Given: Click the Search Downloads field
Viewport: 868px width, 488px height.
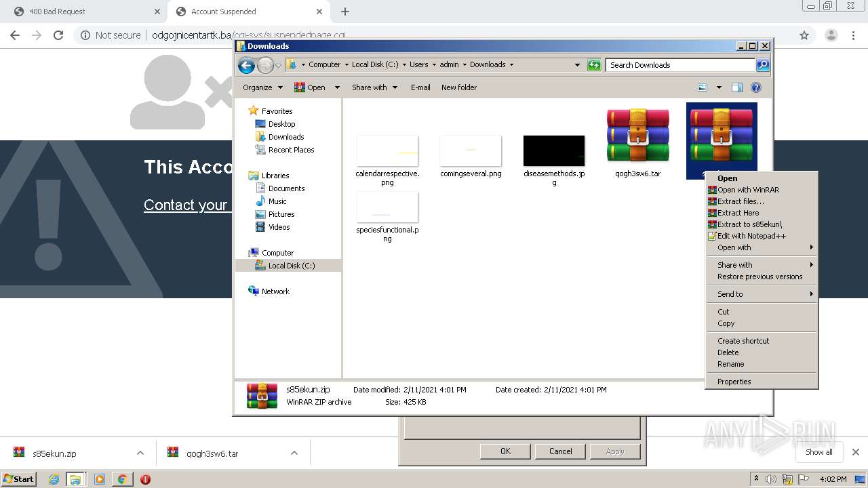Looking at the screenshot, I should click(680, 65).
